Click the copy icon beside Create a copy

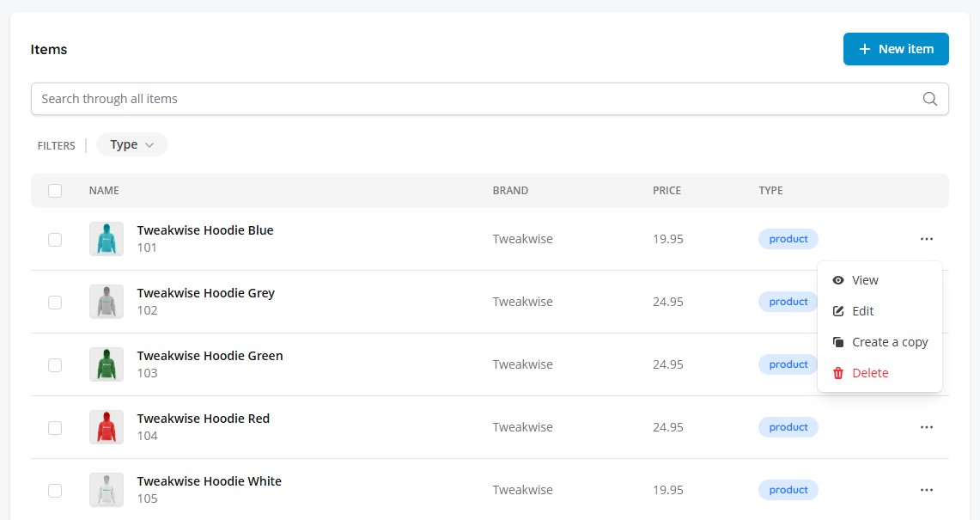[x=838, y=342]
